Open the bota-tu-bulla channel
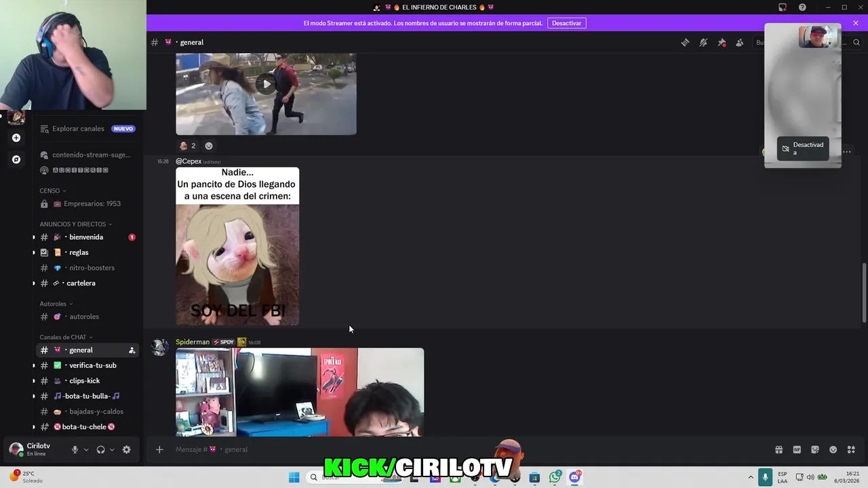 [x=87, y=396]
